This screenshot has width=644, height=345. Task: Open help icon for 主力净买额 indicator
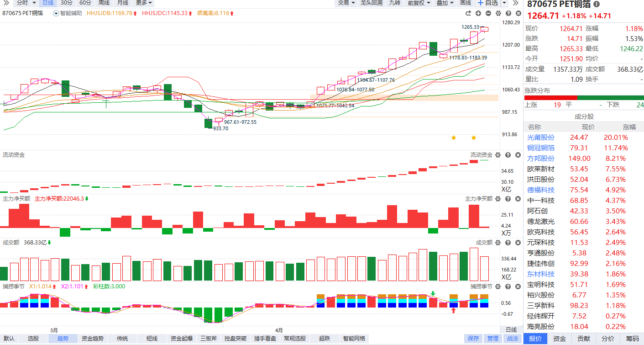[508, 199]
